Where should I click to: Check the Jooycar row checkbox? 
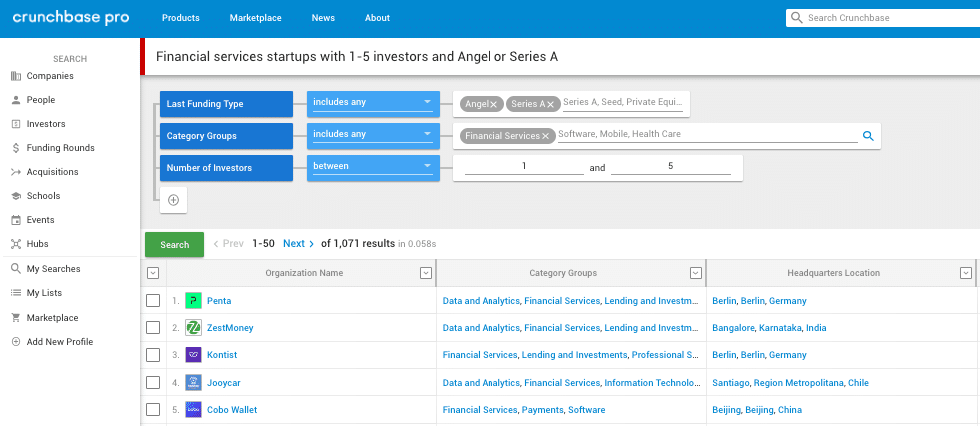click(x=153, y=382)
